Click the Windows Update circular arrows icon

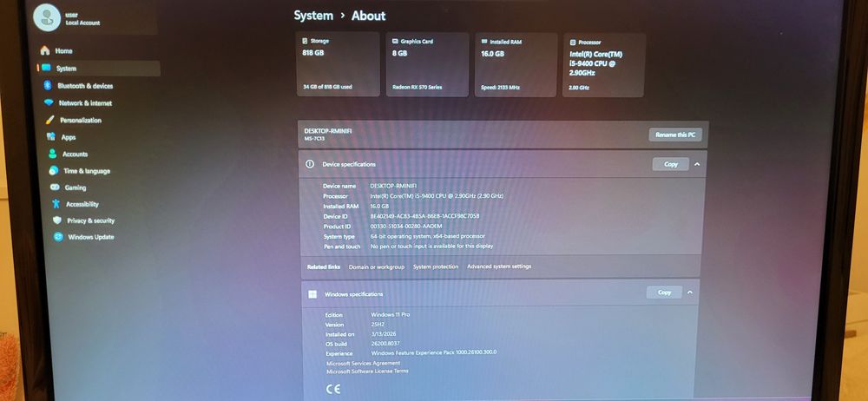(58, 236)
